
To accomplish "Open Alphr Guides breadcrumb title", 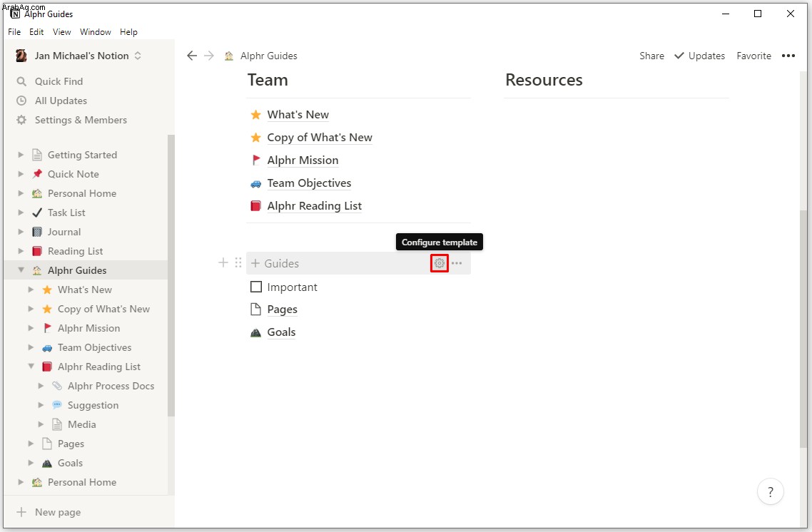I will point(269,56).
